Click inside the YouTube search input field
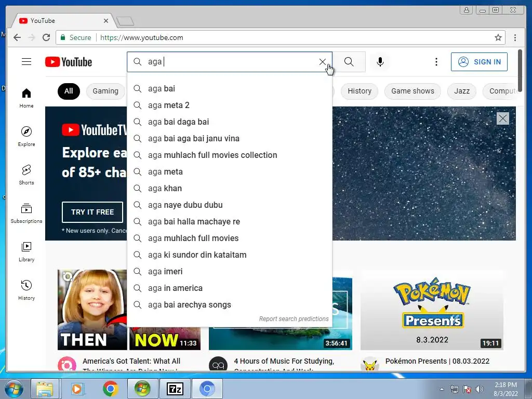This screenshot has width=532, height=399. click(x=231, y=62)
